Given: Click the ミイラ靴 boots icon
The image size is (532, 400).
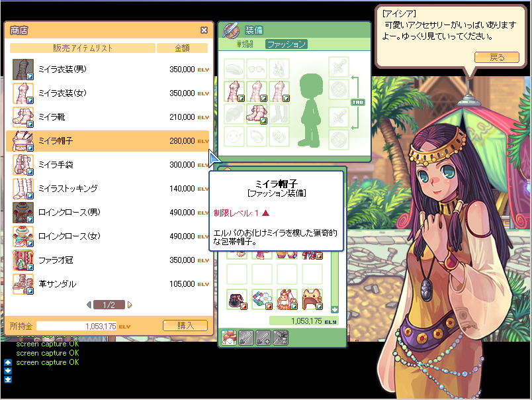Looking at the screenshot, I should [x=23, y=117].
